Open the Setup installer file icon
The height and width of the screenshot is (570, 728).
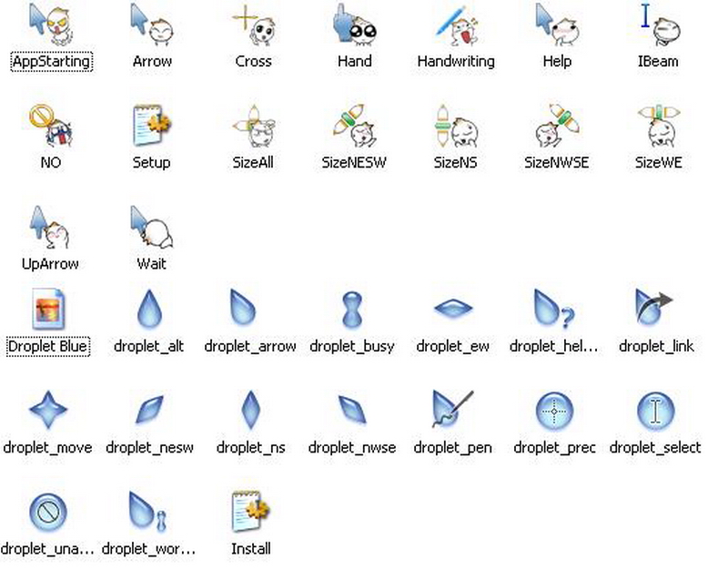[x=152, y=126]
